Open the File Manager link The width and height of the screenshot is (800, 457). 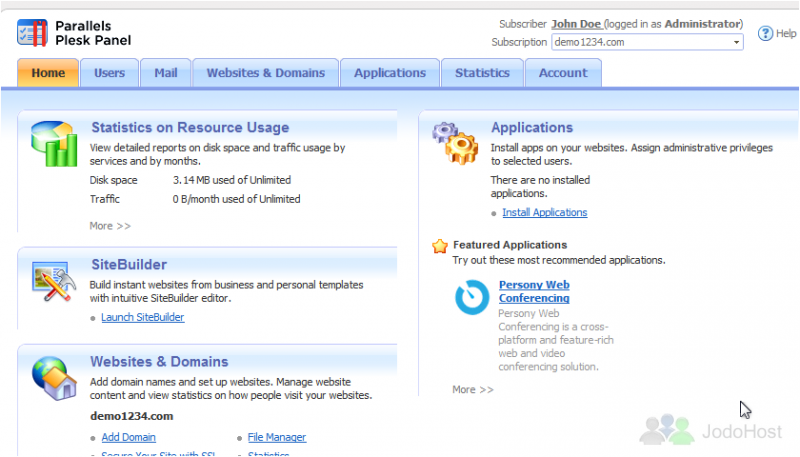[276, 437]
